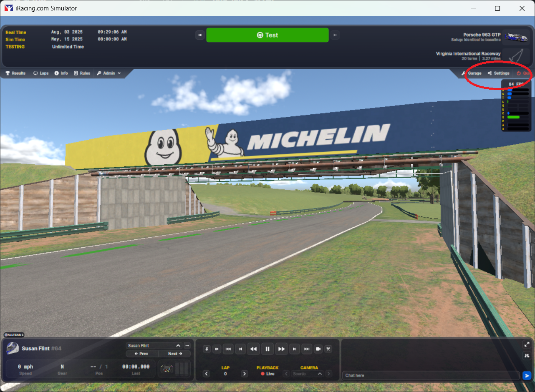The image size is (535, 392).
Task: Click the slow-motion play icon
Action: 217,349
